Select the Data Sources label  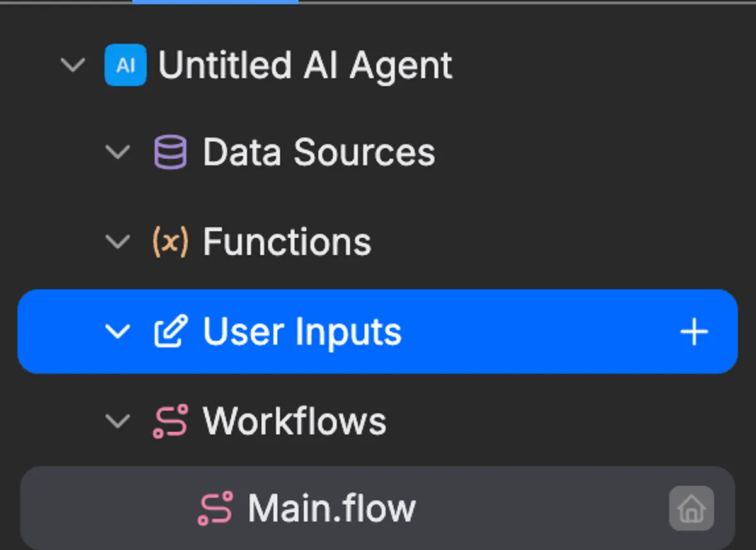[319, 152]
